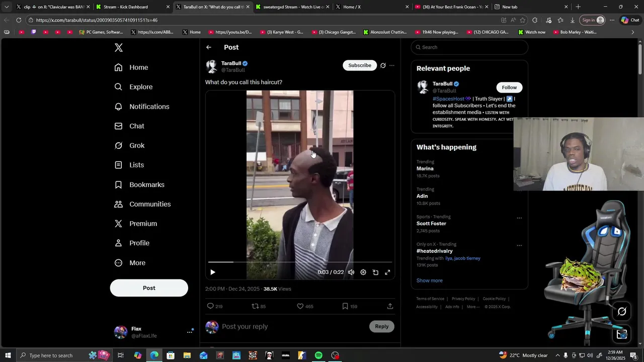
Task: Go back using the arrow beside Post
Action: [209, 47]
